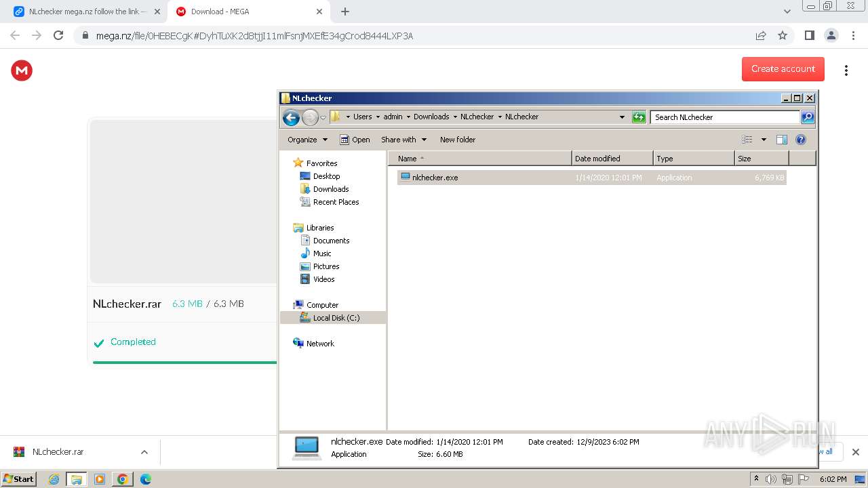Open the Explorer taskbar button
The height and width of the screenshot is (488, 868).
click(x=77, y=479)
